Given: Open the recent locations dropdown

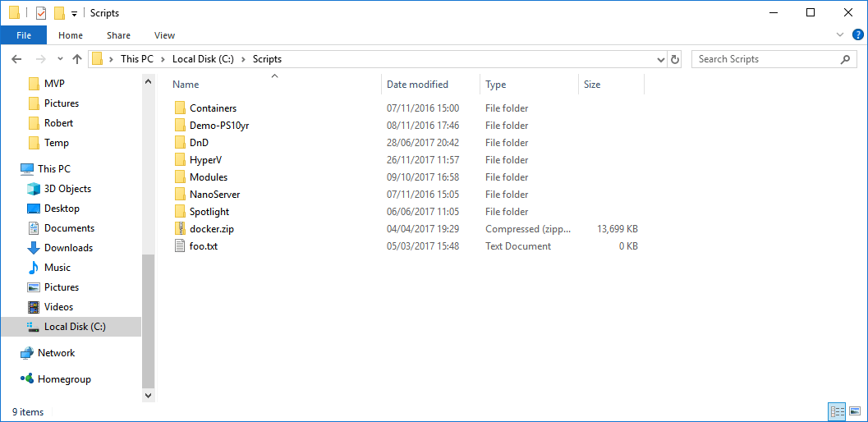Looking at the screenshot, I should pyautogui.click(x=60, y=59).
